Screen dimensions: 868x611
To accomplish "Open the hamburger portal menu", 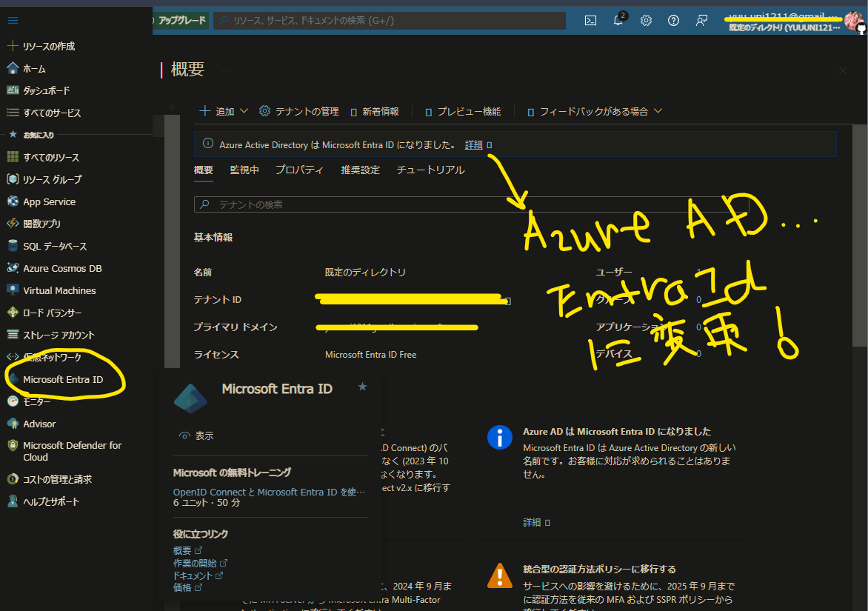I will [x=13, y=21].
